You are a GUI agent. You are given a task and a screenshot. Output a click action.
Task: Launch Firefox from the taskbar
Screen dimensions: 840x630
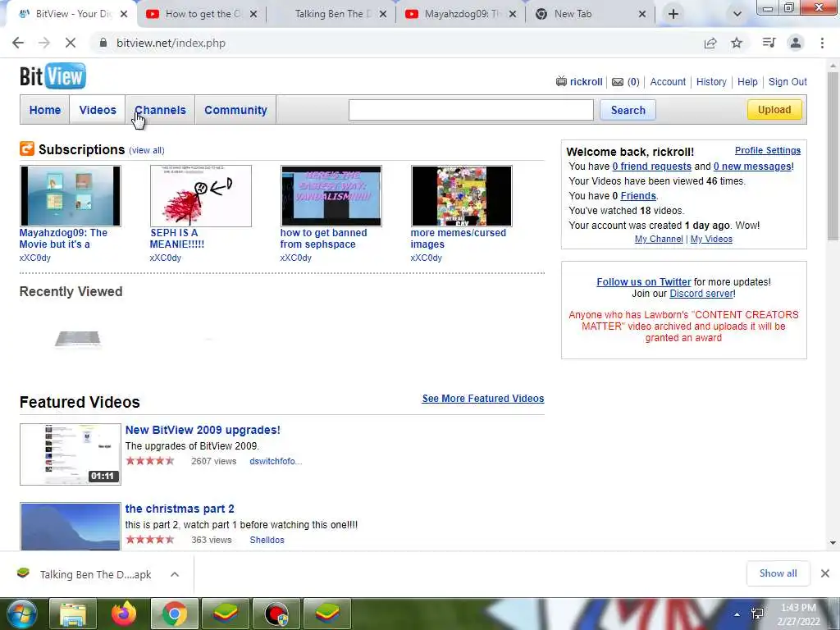(x=124, y=614)
